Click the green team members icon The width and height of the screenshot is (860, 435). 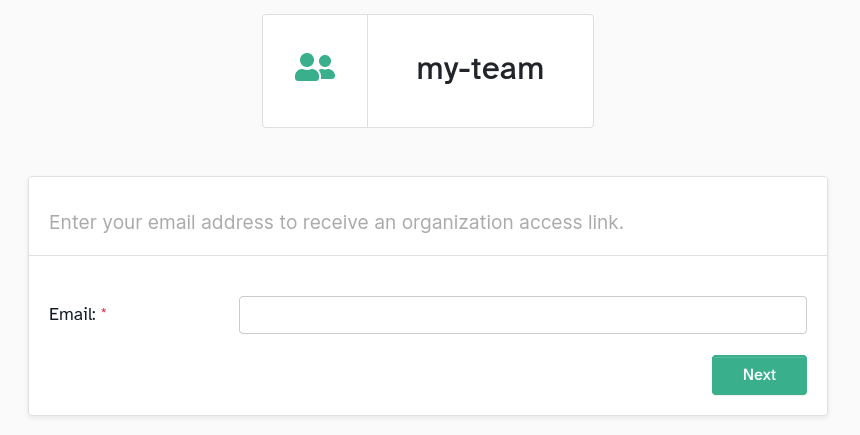point(315,67)
